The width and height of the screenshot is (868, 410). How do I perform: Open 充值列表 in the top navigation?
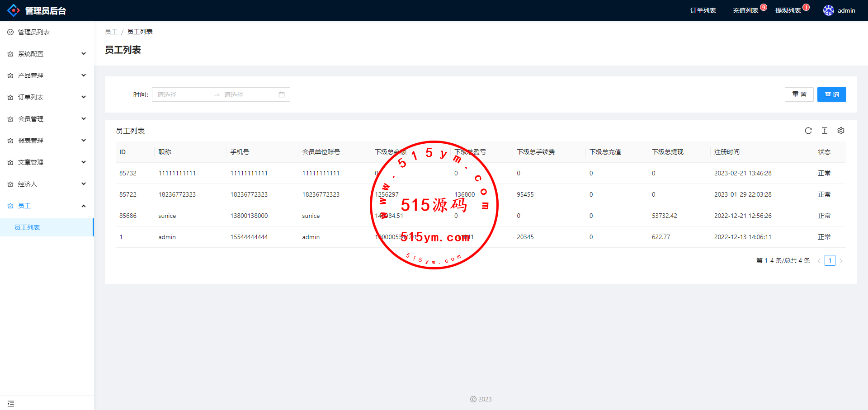coord(745,10)
